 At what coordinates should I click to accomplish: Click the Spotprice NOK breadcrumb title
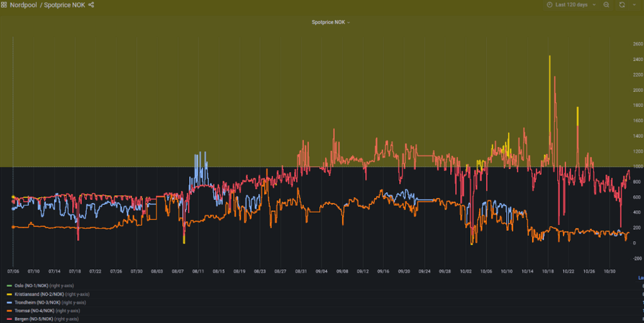[x=64, y=5]
